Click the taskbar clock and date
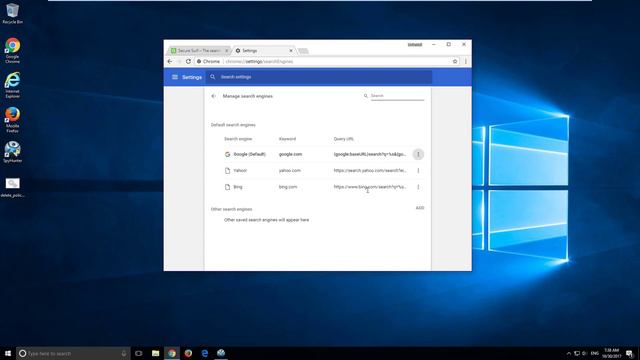Image resolution: width=640 pixels, height=360 pixels. point(611,353)
